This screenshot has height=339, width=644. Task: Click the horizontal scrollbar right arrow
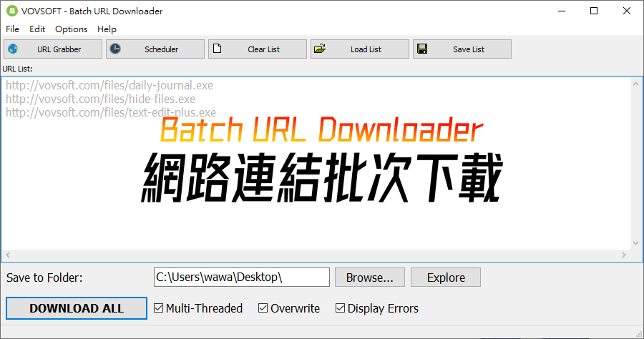pos(624,255)
